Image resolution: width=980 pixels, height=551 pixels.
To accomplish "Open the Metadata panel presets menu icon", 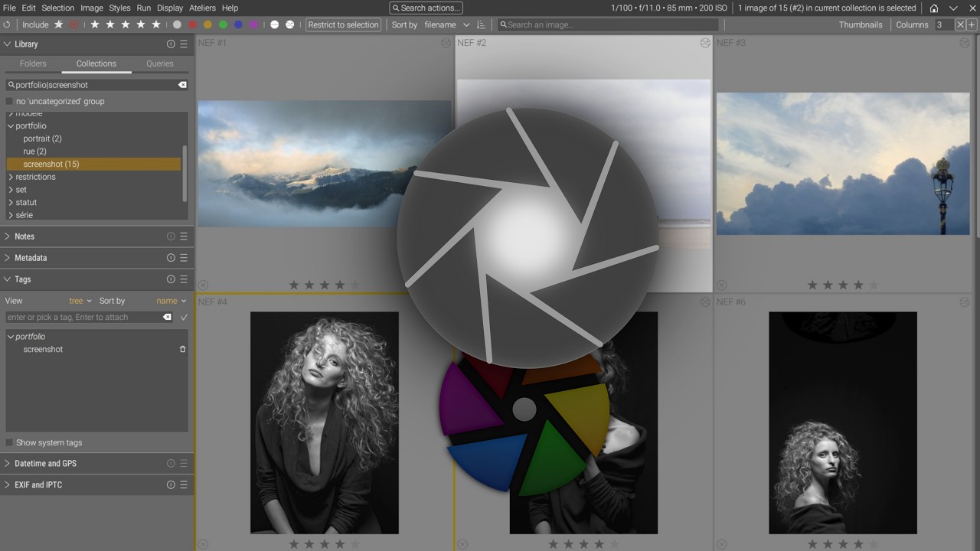I will point(184,258).
